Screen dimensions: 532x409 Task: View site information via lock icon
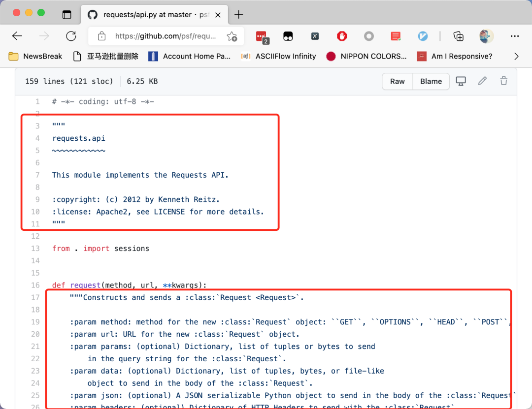pos(101,36)
